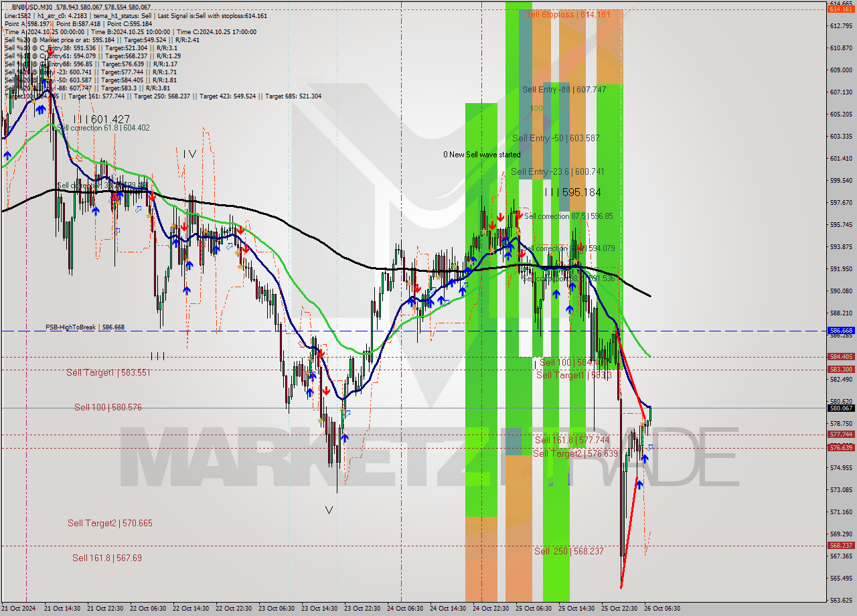Click the '24 Oct 22:30' time axis label
857x616 pixels.
tap(491, 609)
